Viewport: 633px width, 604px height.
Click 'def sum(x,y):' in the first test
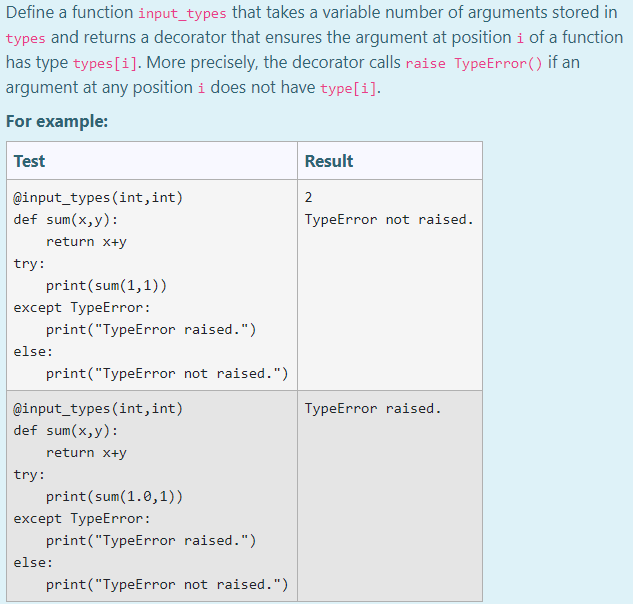66,220
